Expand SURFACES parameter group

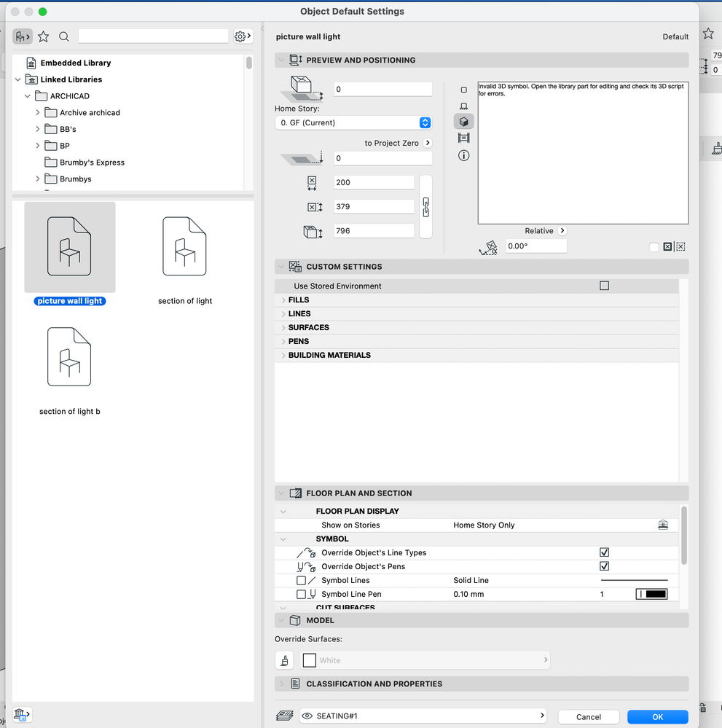pos(283,328)
